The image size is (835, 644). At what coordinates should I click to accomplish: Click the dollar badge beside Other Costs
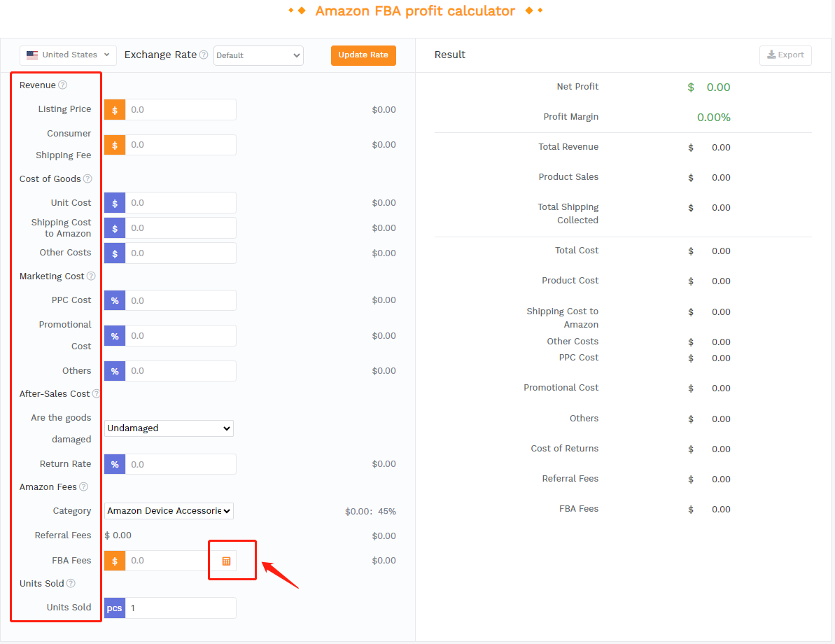coord(115,253)
